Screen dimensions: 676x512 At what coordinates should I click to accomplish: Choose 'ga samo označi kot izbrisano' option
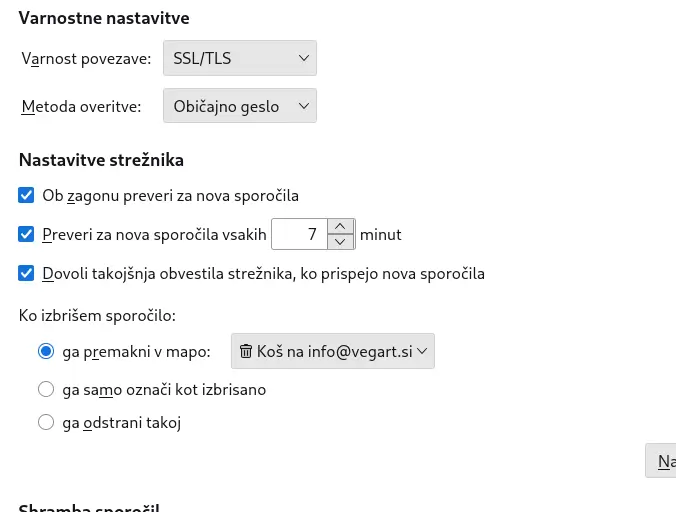[46, 389]
